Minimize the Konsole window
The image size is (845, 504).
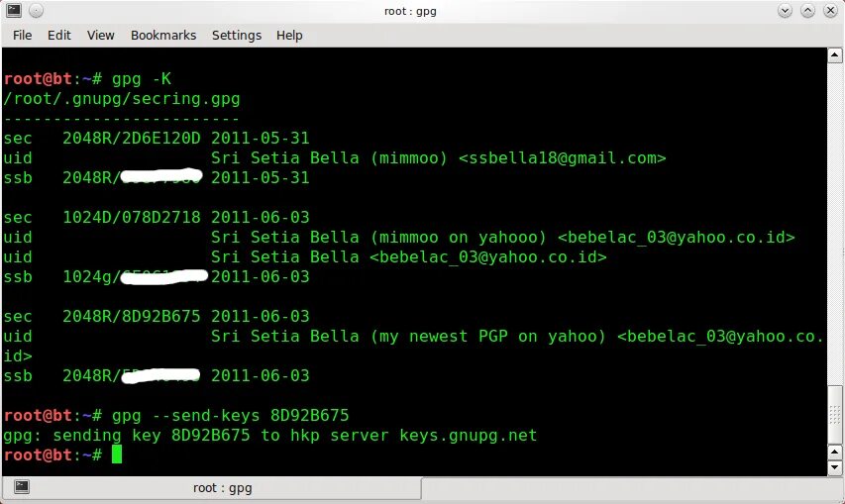pos(786,11)
